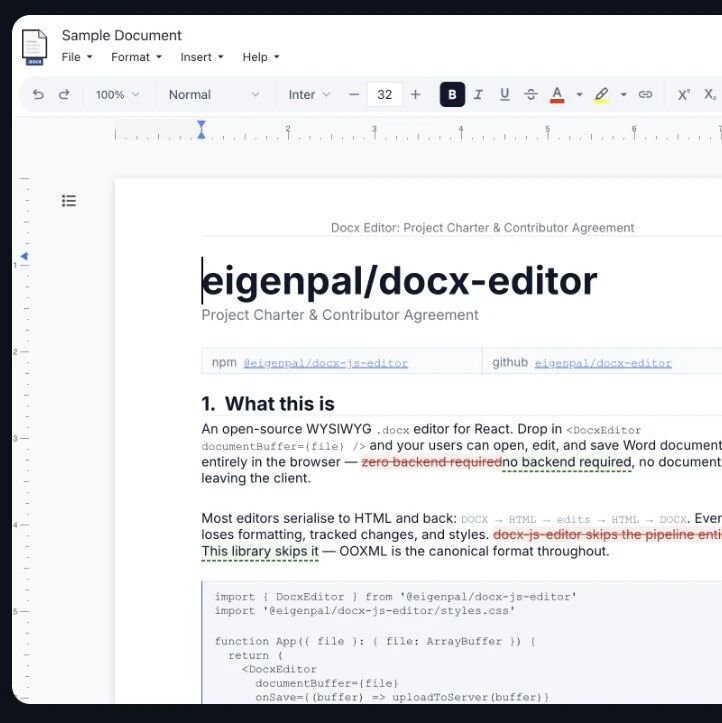Open the Inter font family dropdown
Screen dimensions: 722x723
(309, 95)
